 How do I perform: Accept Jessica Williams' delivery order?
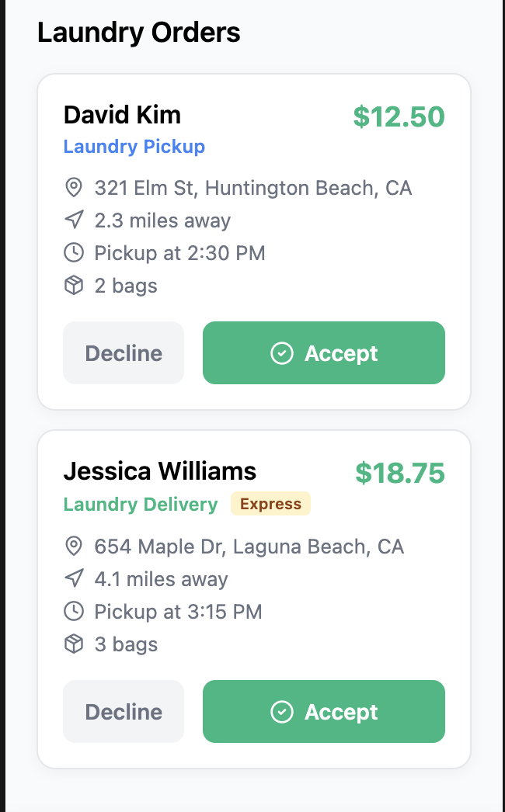[x=323, y=712]
